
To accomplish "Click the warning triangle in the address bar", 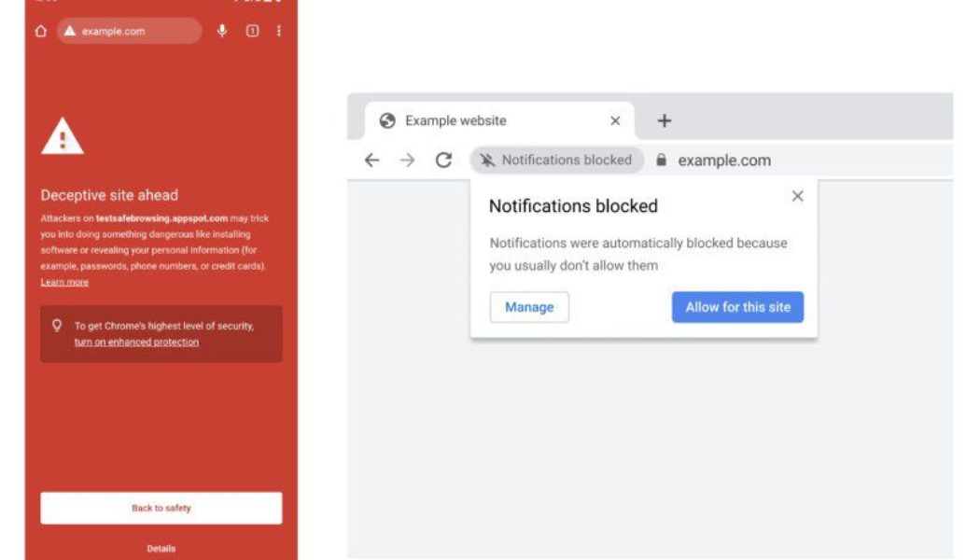I will point(69,31).
